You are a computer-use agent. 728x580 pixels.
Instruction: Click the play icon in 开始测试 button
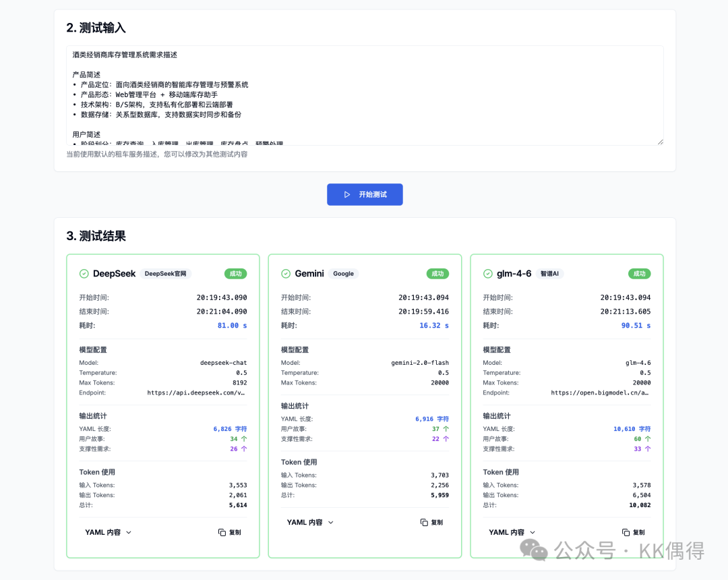pos(347,195)
